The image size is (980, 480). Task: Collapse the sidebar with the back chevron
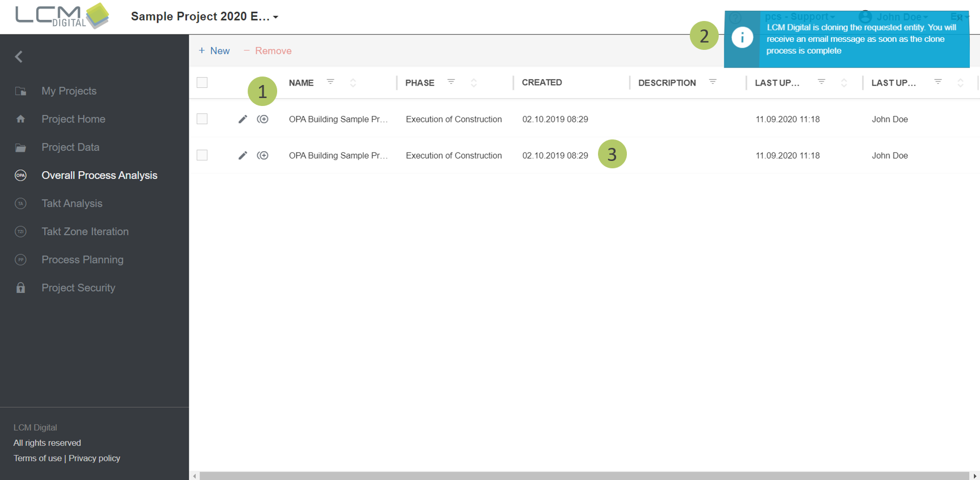(x=19, y=57)
